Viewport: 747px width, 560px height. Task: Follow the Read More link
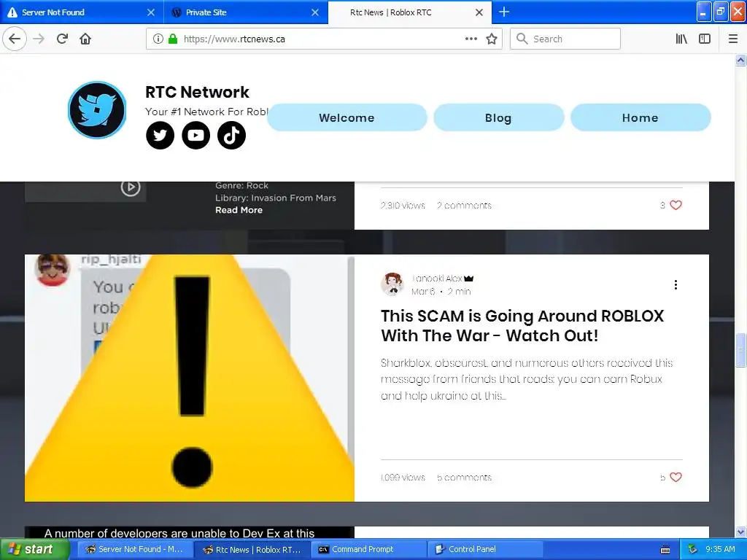tap(239, 210)
